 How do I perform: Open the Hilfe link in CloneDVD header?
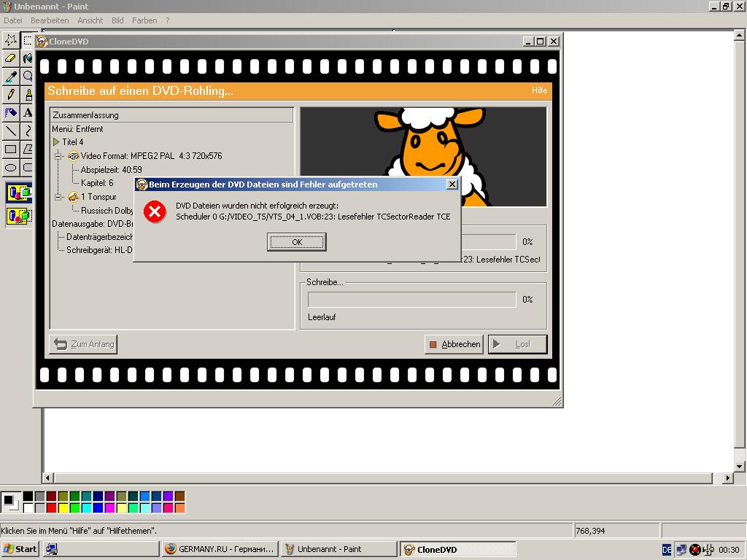pyautogui.click(x=539, y=90)
